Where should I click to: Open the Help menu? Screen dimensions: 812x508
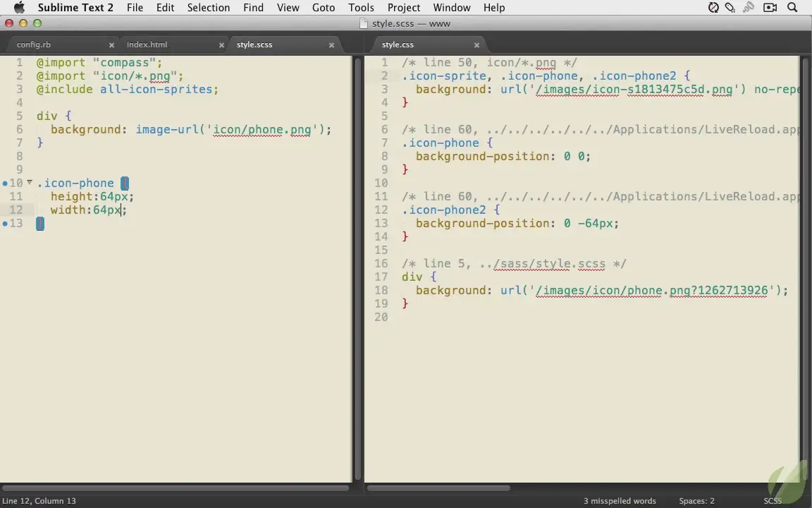coord(494,7)
